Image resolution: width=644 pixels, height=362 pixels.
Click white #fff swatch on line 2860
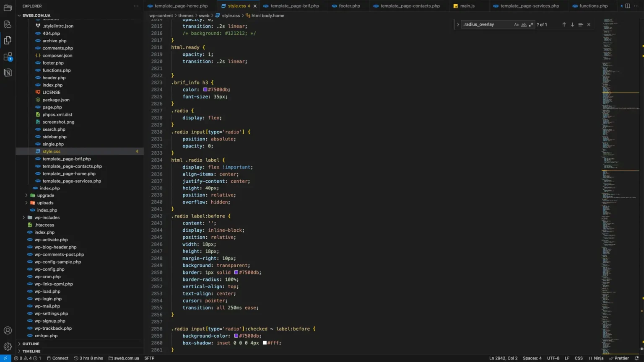point(265,343)
